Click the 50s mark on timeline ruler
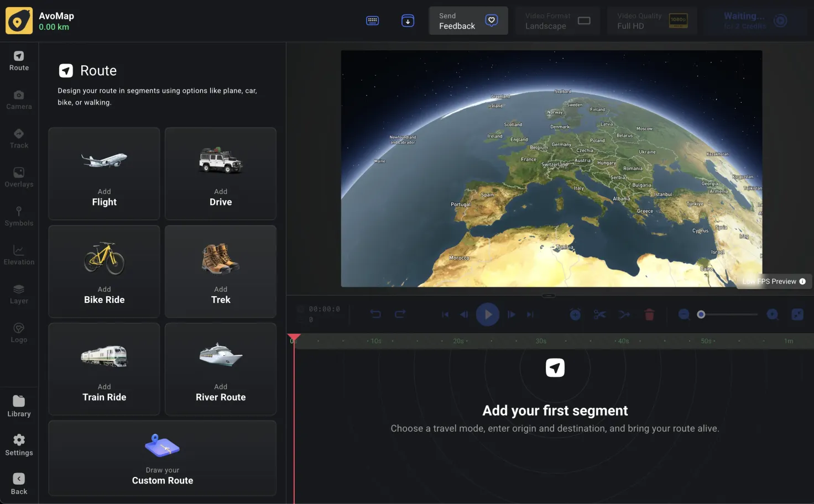This screenshot has height=504, width=814. click(x=706, y=341)
